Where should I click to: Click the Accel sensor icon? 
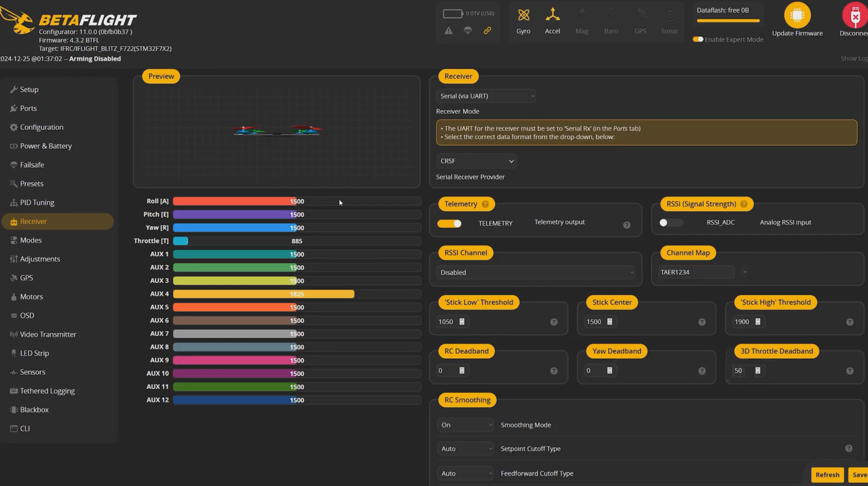tap(552, 15)
